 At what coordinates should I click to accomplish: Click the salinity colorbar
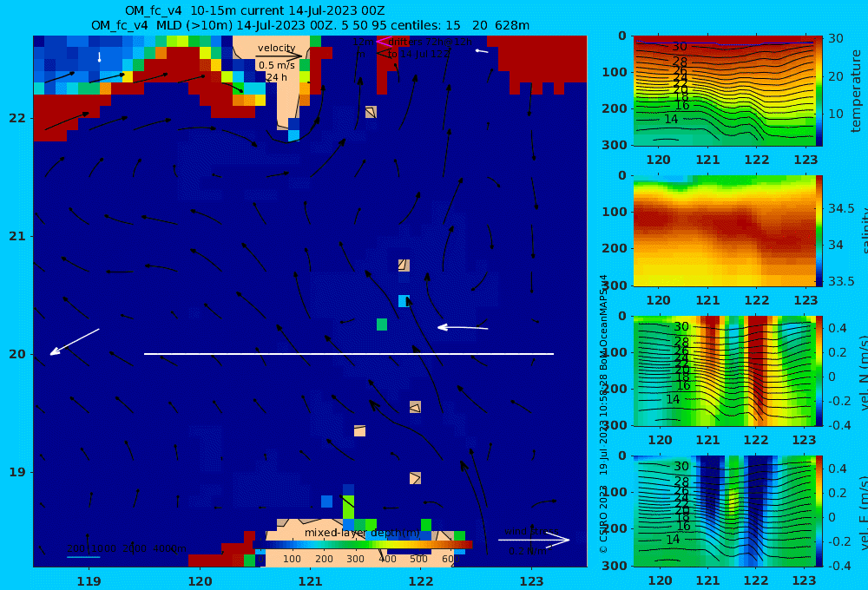(819, 231)
